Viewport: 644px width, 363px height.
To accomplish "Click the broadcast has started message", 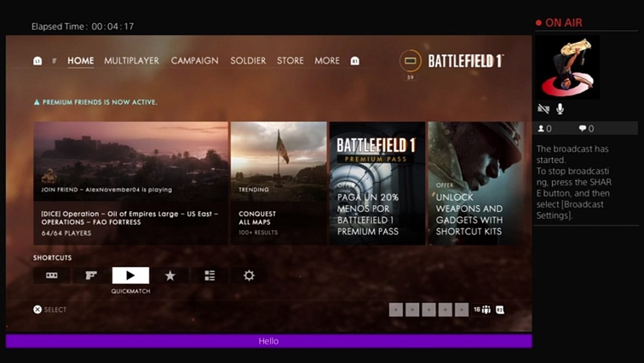I will point(574,182).
